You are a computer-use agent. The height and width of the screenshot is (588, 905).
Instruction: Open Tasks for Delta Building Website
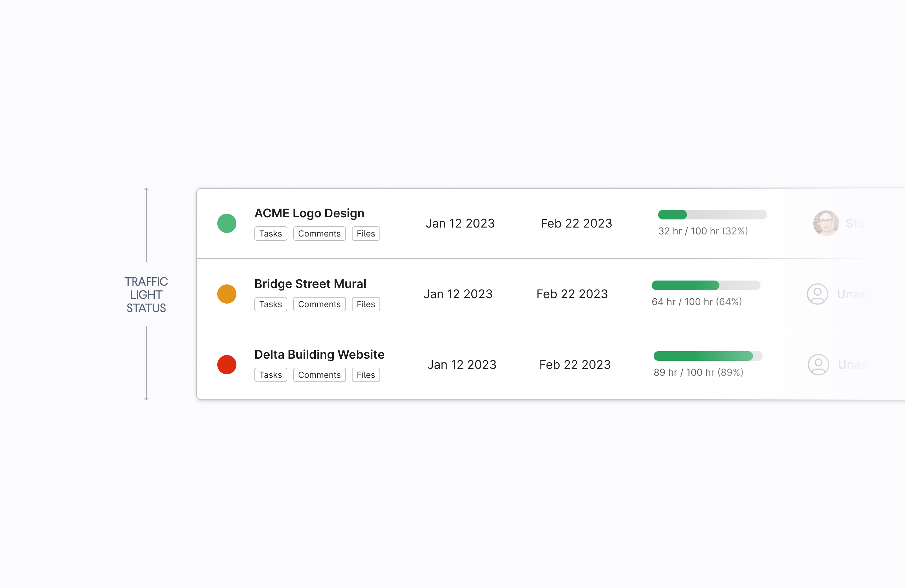270,375
